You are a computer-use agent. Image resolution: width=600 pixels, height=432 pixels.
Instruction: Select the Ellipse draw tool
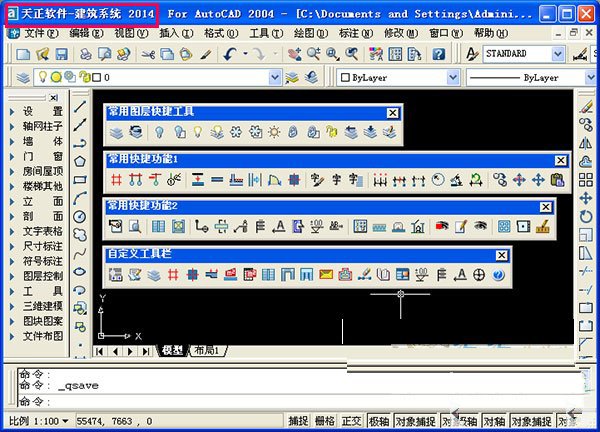(x=80, y=272)
